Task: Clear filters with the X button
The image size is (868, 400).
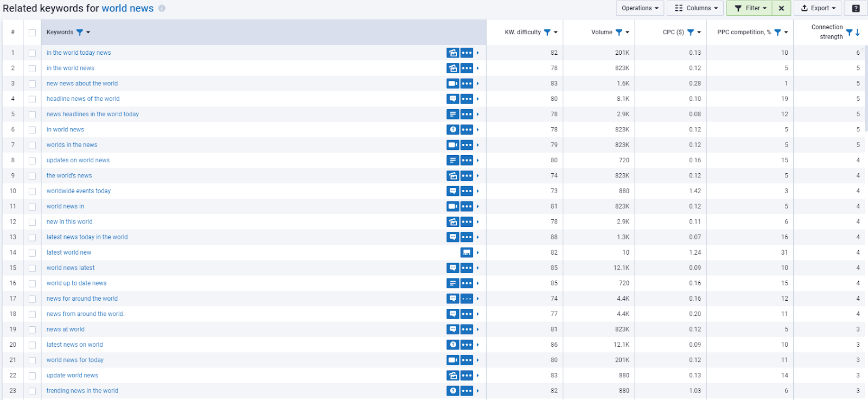Action: [x=781, y=8]
